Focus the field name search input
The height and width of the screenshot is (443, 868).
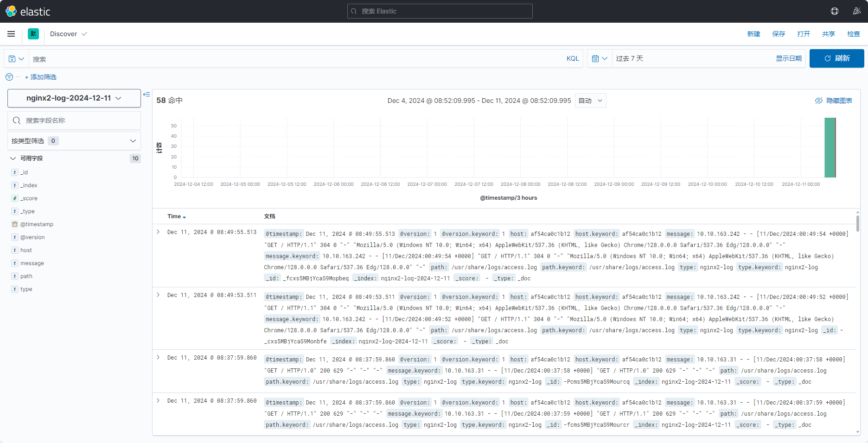(74, 120)
